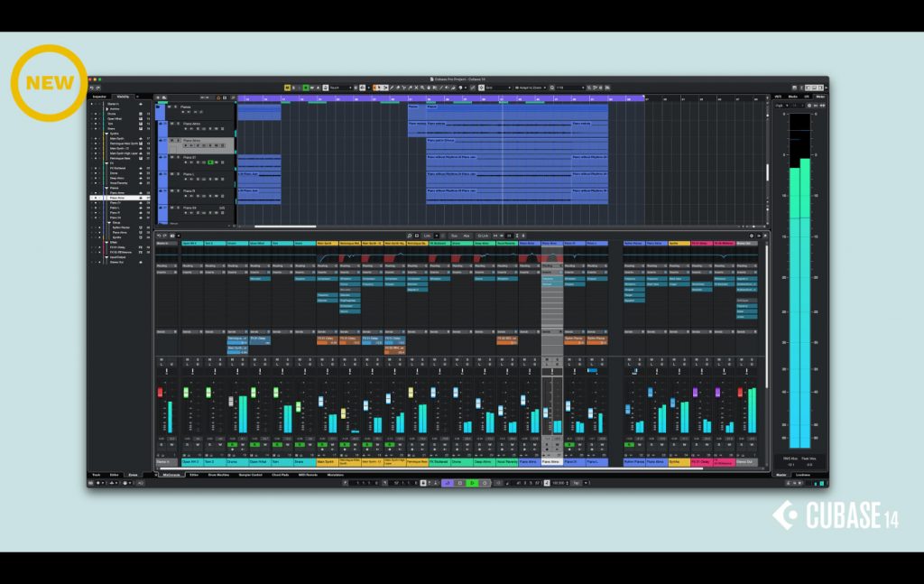The width and height of the screenshot is (924, 584).
Task: Open the Media tab in right zone
Action: tap(792, 96)
